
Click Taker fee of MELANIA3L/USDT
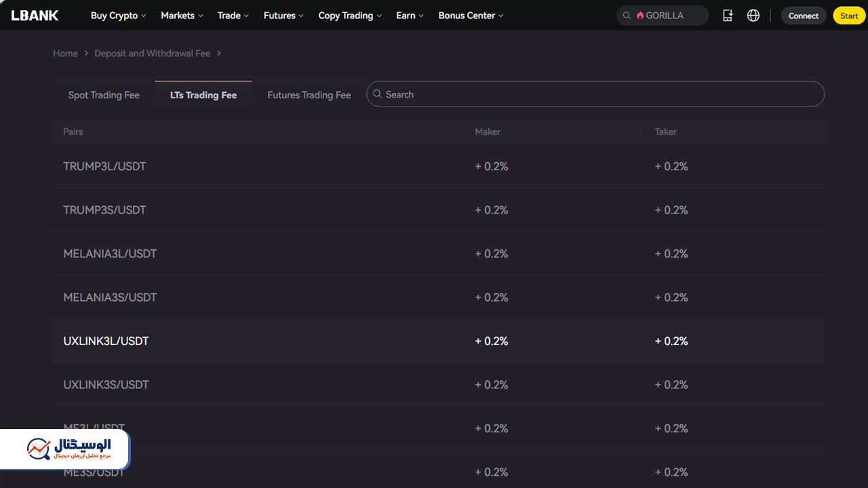(671, 253)
